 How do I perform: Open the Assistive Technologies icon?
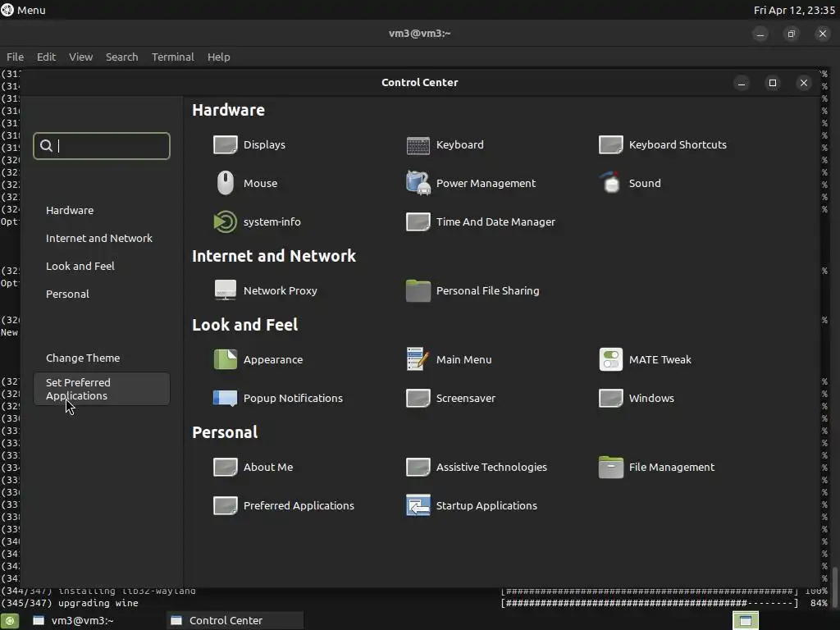(x=418, y=467)
